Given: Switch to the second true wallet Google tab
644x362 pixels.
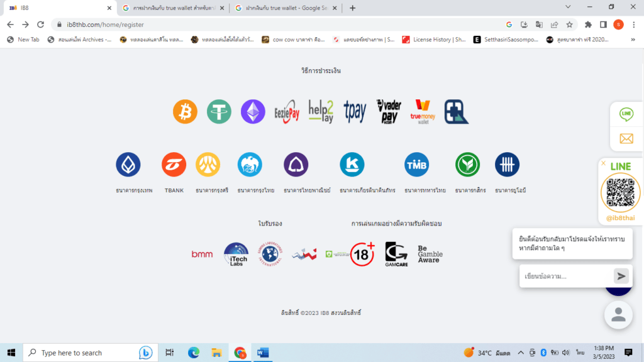Looking at the screenshot, I should 174,8.
